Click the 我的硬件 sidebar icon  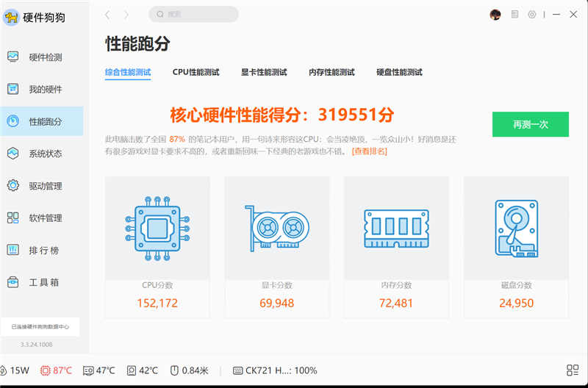12,89
